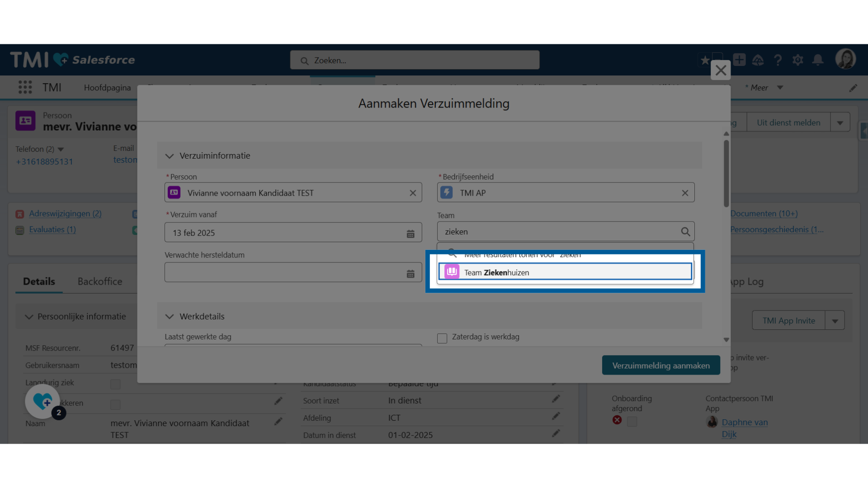Click the Bedrijfseenheid TMI AP clear icon
Screen dimensions: 868x488
684,192
